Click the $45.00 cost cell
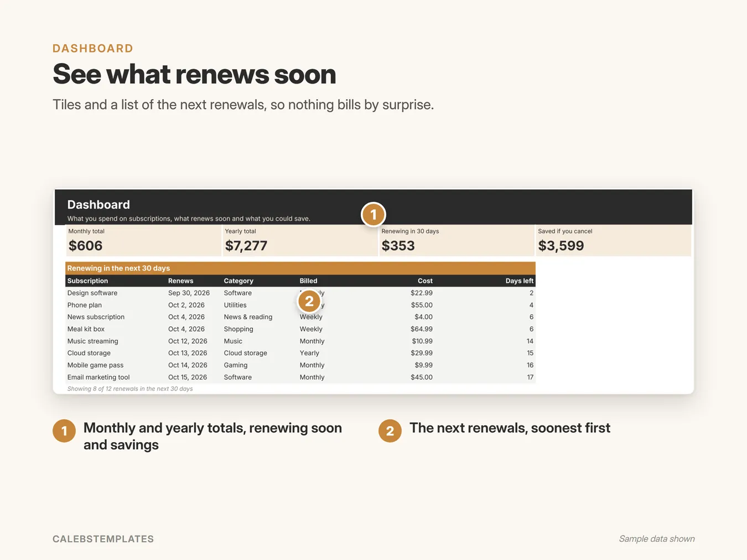 point(422,377)
